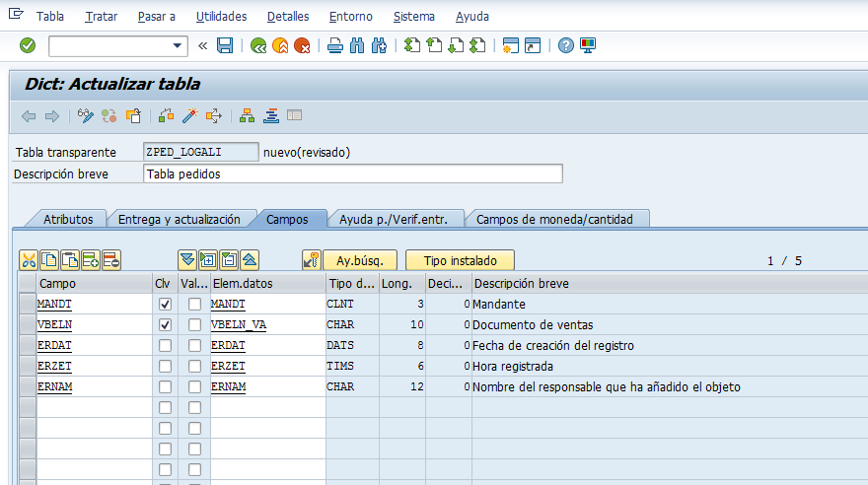868x485 pixels.
Task: Go to the previous page icon
Action: (434, 45)
